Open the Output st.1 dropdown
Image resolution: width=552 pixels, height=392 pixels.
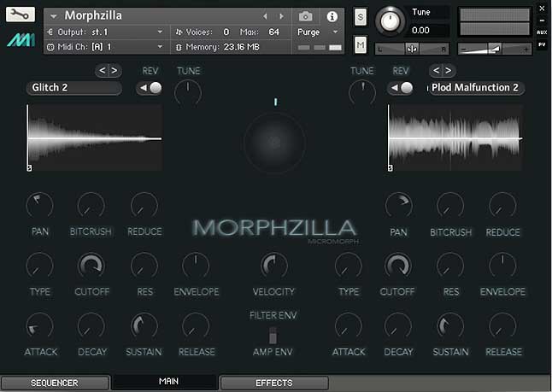(105, 32)
